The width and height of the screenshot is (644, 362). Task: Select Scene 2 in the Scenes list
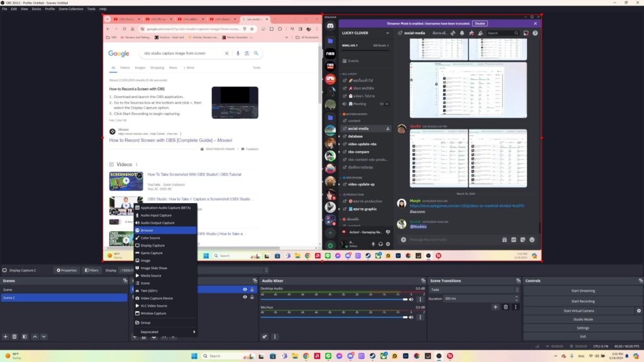pyautogui.click(x=63, y=298)
